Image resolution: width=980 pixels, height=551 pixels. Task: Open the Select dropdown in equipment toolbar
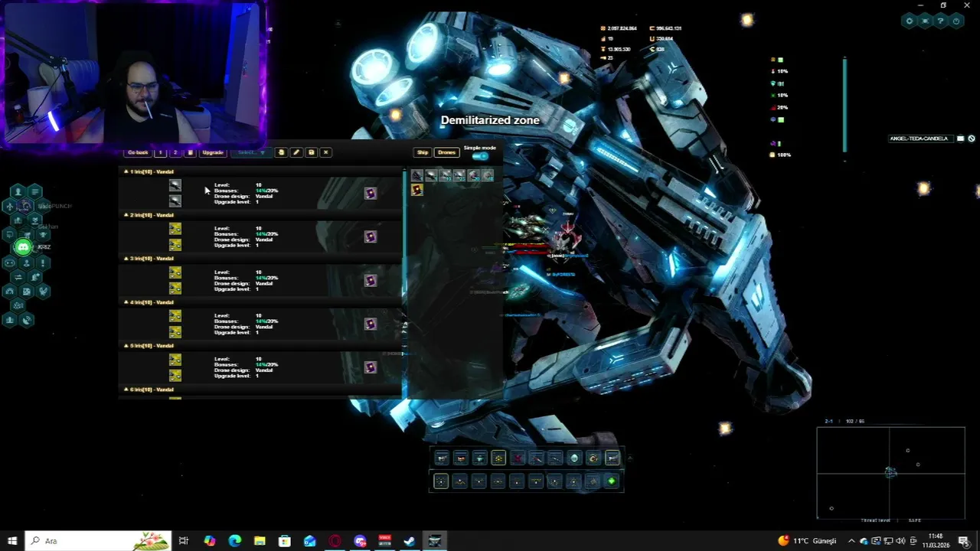click(250, 152)
